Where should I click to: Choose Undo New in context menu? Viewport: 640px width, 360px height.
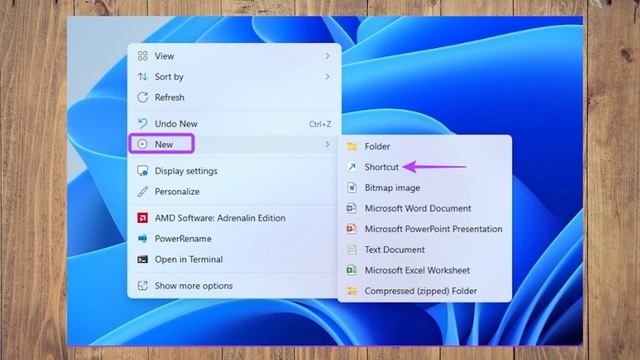coord(234,123)
